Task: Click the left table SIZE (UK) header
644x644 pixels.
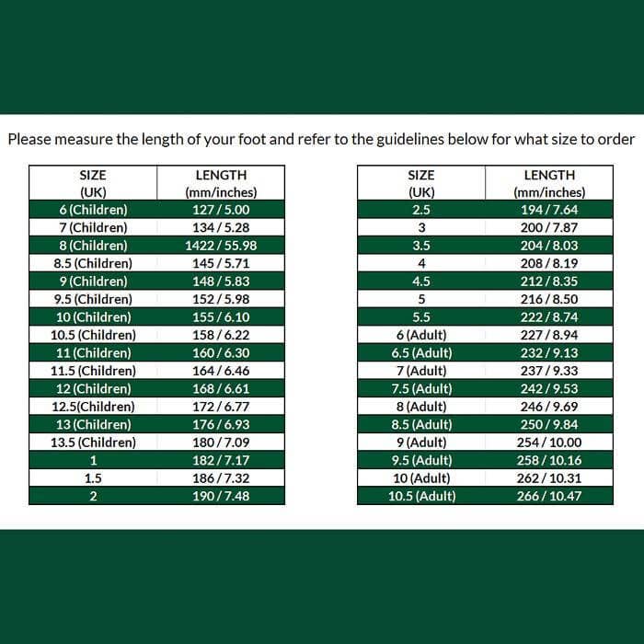Action: pyautogui.click(x=93, y=183)
